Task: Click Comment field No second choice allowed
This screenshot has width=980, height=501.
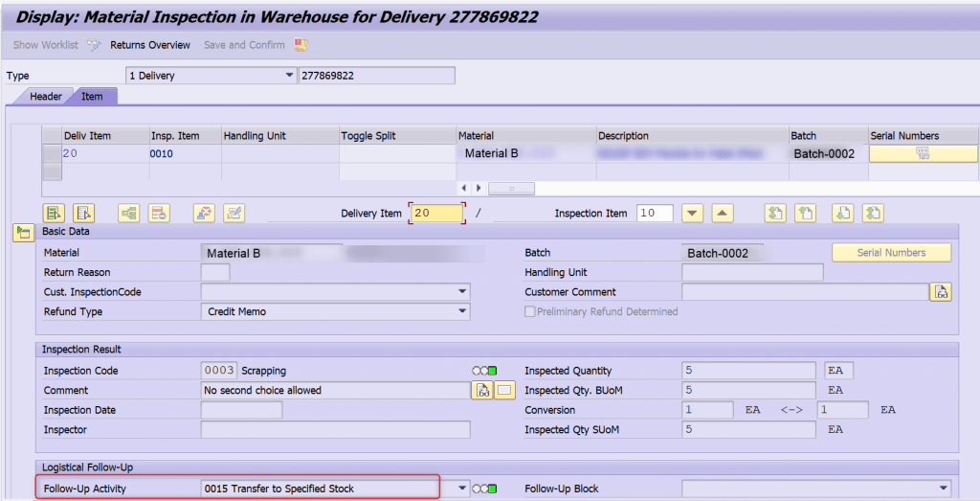Action: pos(335,390)
